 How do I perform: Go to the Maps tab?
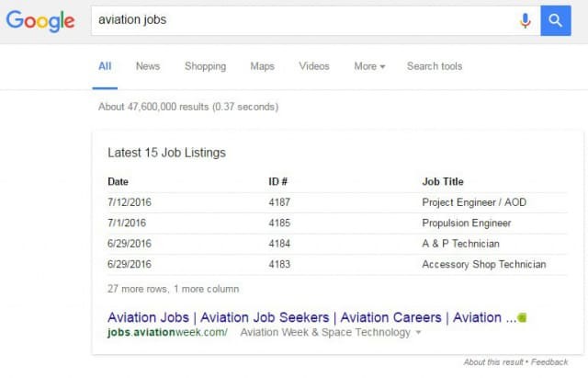(x=262, y=66)
